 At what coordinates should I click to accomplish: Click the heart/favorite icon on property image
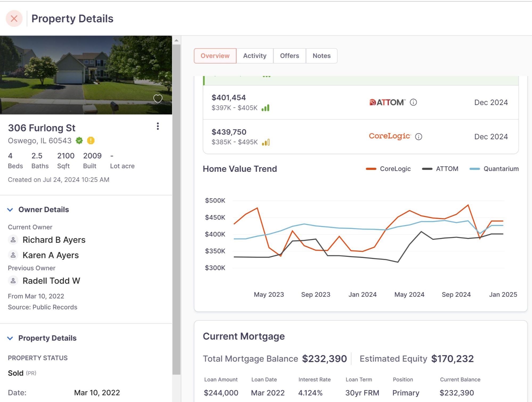(158, 99)
